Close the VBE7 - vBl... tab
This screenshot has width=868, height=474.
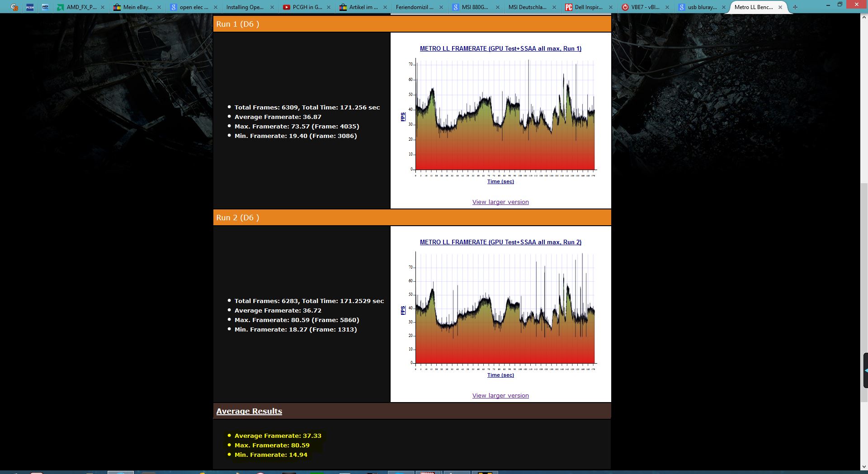[667, 7]
